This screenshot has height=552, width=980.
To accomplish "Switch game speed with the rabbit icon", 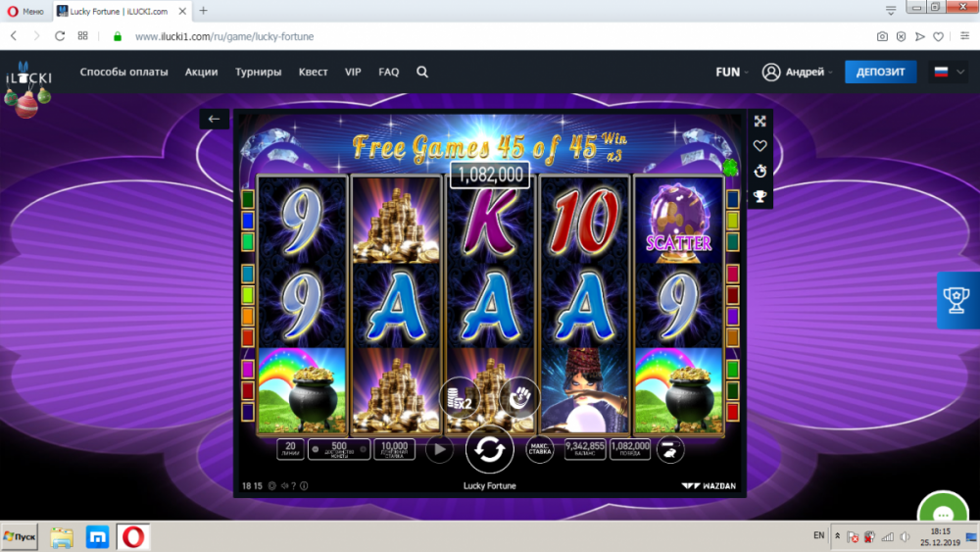I will coord(669,449).
